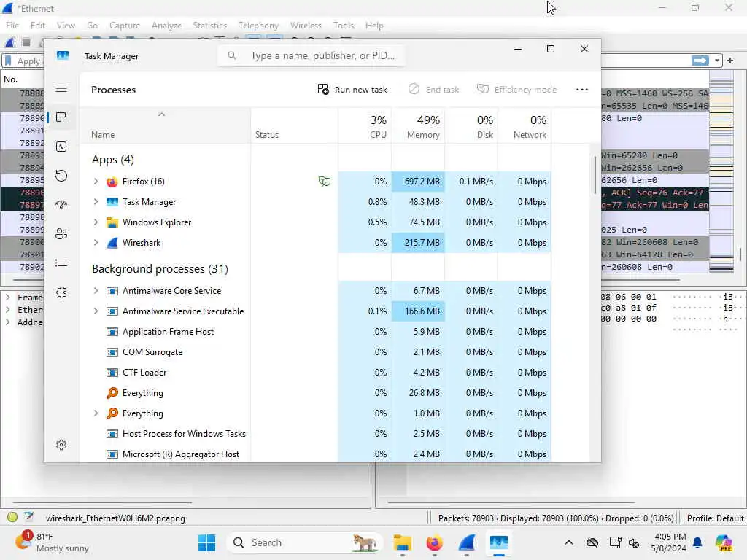Open Wireshark File menu
The height and width of the screenshot is (560, 747).
click(12, 26)
